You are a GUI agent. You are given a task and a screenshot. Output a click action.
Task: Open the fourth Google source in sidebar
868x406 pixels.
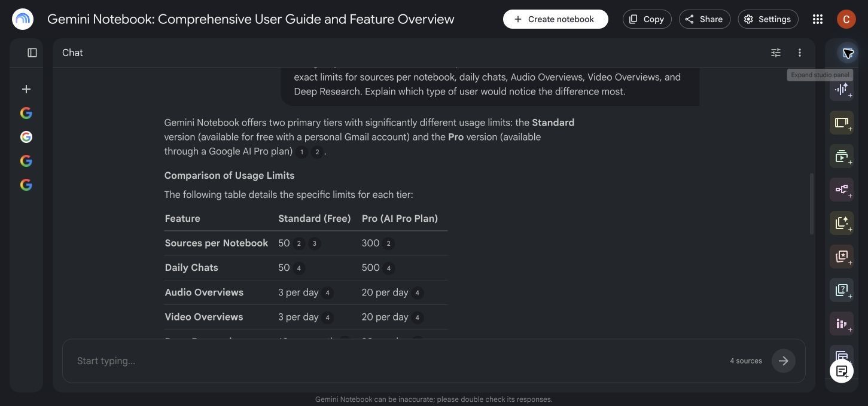coord(26,185)
